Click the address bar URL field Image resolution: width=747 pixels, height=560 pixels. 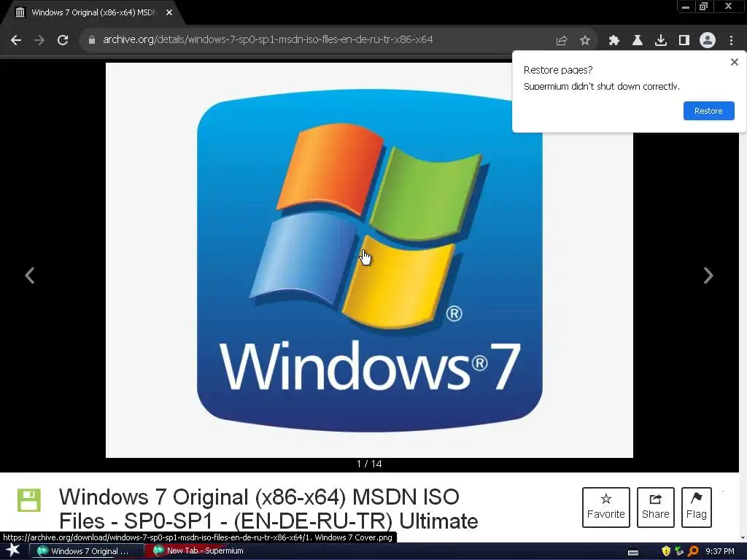tap(267, 39)
